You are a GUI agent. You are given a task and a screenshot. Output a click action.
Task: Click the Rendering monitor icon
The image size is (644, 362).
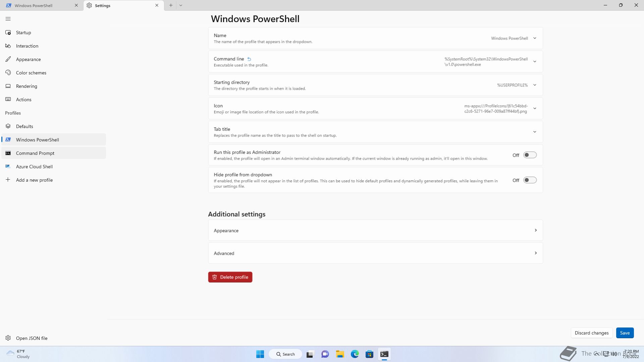[x=8, y=86]
